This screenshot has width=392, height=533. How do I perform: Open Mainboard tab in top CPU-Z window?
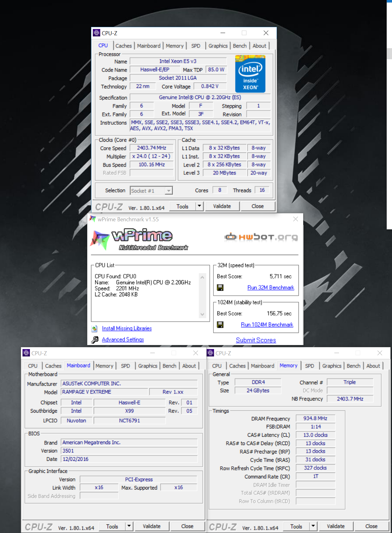click(x=149, y=46)
